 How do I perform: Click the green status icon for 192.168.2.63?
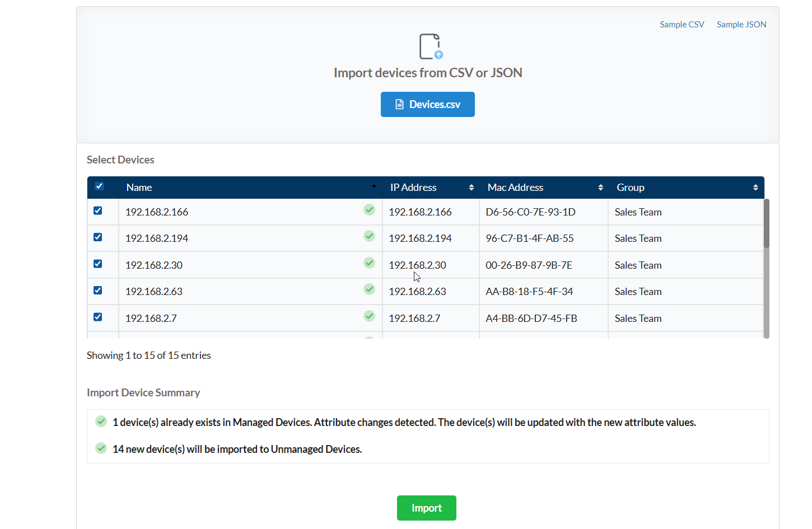[369, 289]
